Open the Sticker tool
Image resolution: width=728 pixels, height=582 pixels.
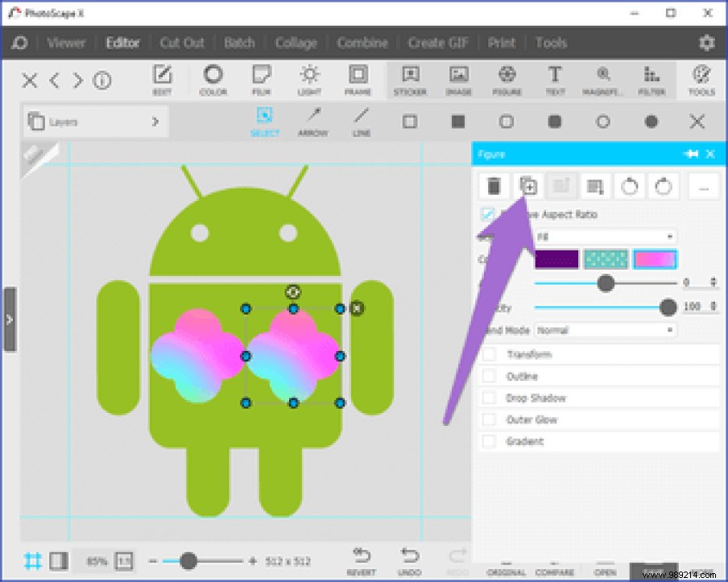pyautogui.click(x=410, y=80)
